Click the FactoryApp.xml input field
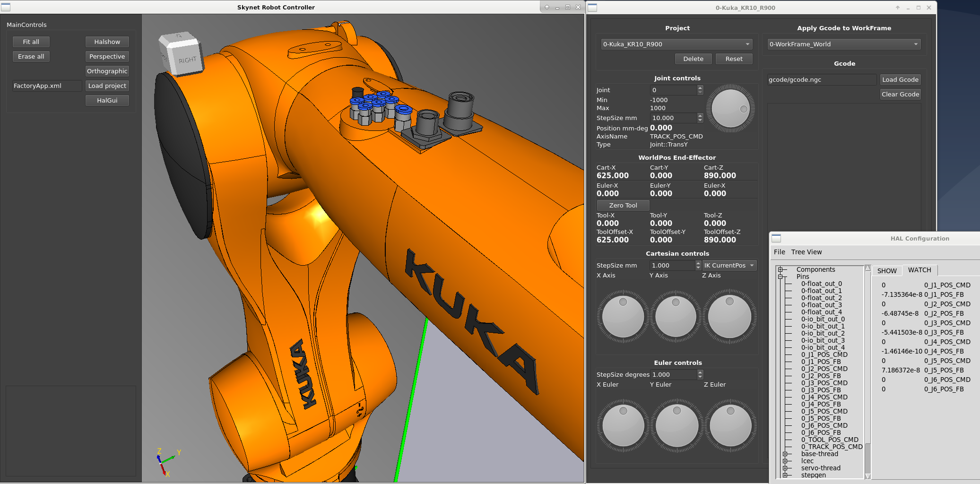This screenshot has width=980, height=484. click(47, 86)
